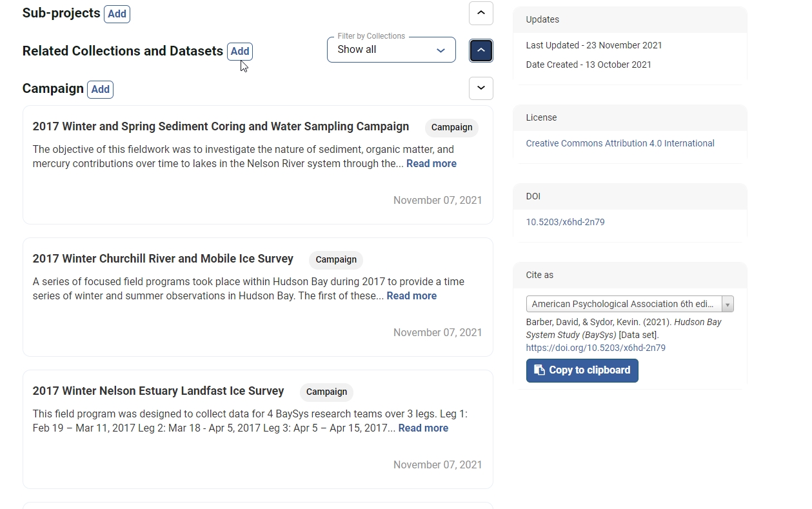
Task: Collapse the Sub-projects section chevron
Action: [x=480, y=13]
